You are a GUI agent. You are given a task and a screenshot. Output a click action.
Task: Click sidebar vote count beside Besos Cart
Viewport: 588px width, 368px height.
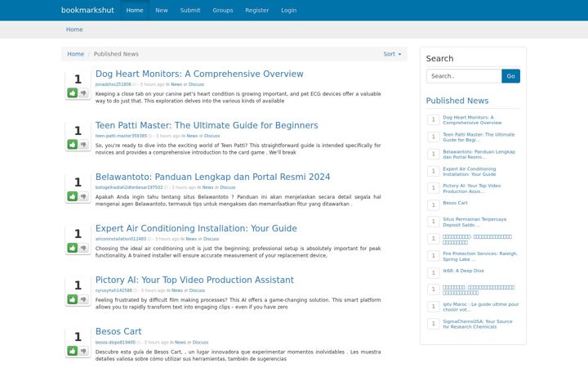(433, 205)
